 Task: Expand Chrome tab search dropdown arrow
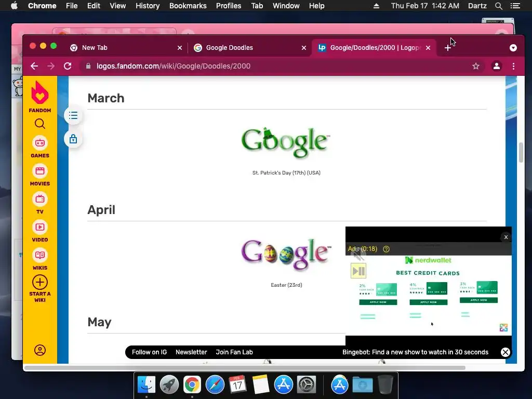tap(513, 48)
